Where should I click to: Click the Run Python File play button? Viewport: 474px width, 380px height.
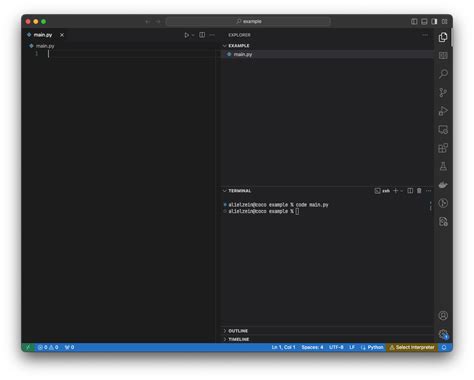[x=186, y=35]
